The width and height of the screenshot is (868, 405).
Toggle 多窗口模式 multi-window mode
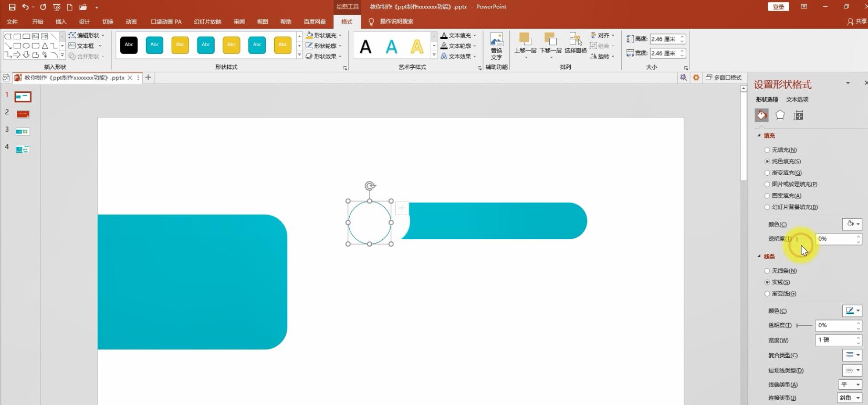724,78
